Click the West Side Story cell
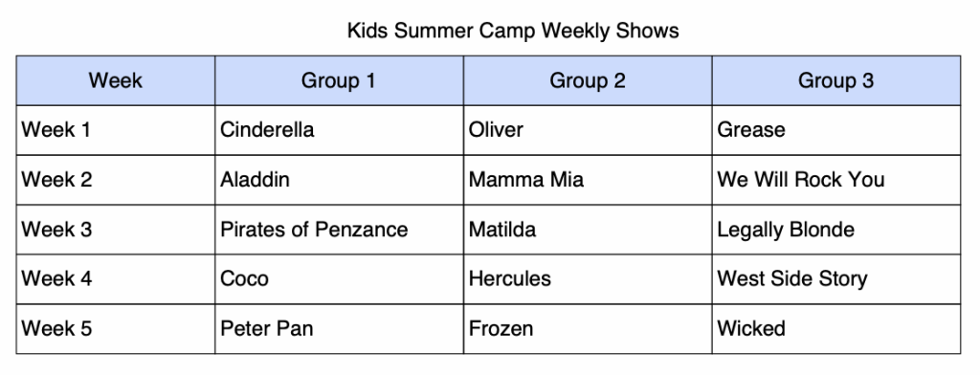 coord(836,278)
